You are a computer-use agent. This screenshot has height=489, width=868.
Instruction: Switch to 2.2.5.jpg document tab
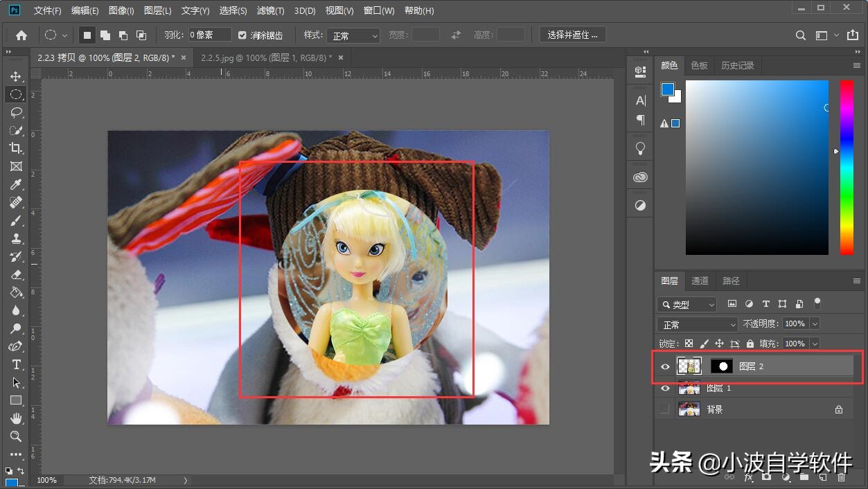click(266, 57)
